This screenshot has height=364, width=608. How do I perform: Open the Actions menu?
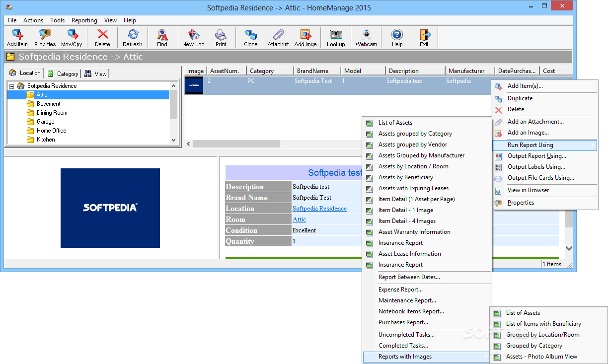33,20
